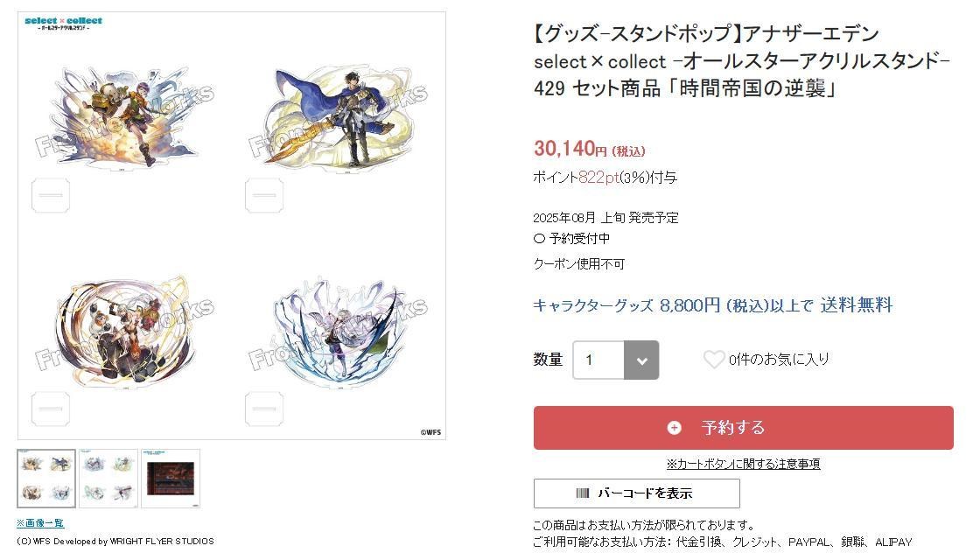Image resolution: width=980 pixels, height=560 pixels.
Task: Select the third dark thumbnail
Action: (x=171, y=479)
